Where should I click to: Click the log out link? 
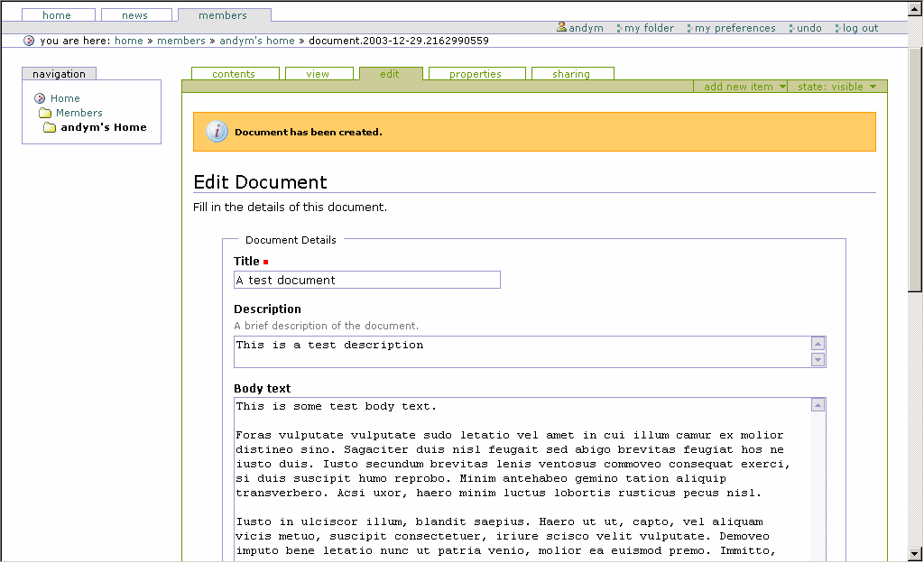click(860, 28)
